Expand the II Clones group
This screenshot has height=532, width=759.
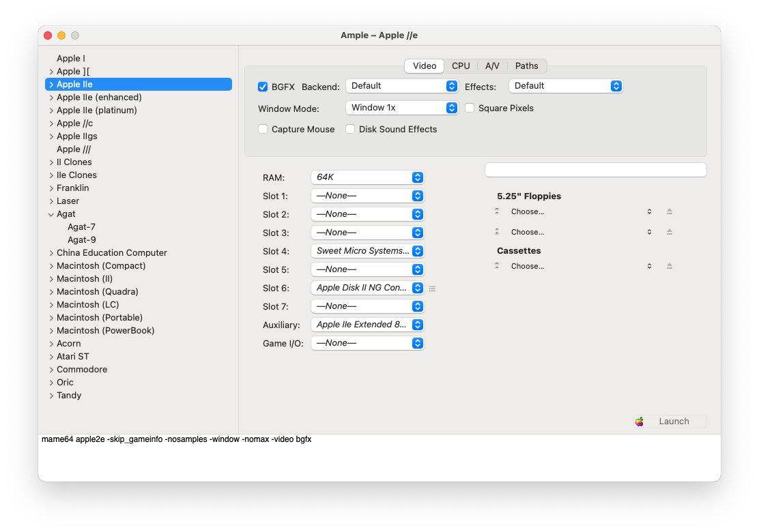[x=51, y=162]
